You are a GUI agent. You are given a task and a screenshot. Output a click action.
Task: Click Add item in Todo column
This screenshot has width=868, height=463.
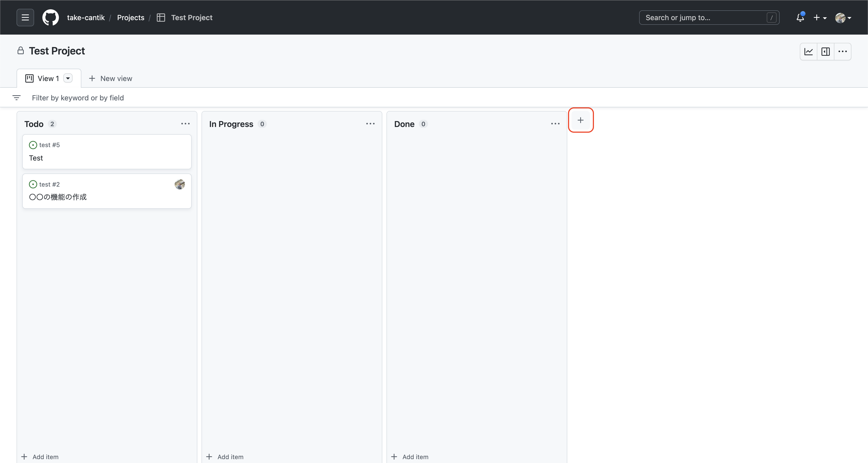point(40,457)
